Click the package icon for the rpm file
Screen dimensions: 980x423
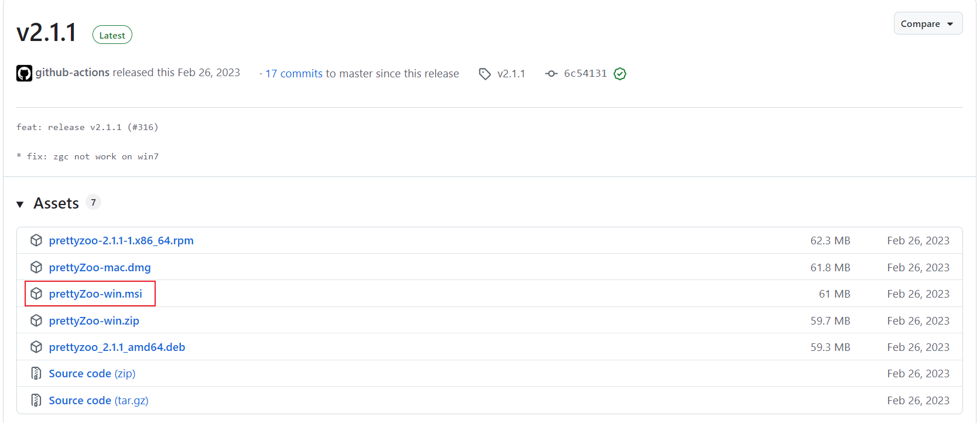click(x=36, y=240)
